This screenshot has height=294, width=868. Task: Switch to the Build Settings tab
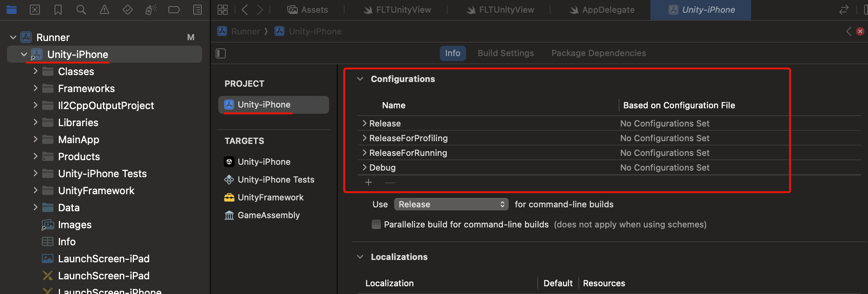(506, 53)
